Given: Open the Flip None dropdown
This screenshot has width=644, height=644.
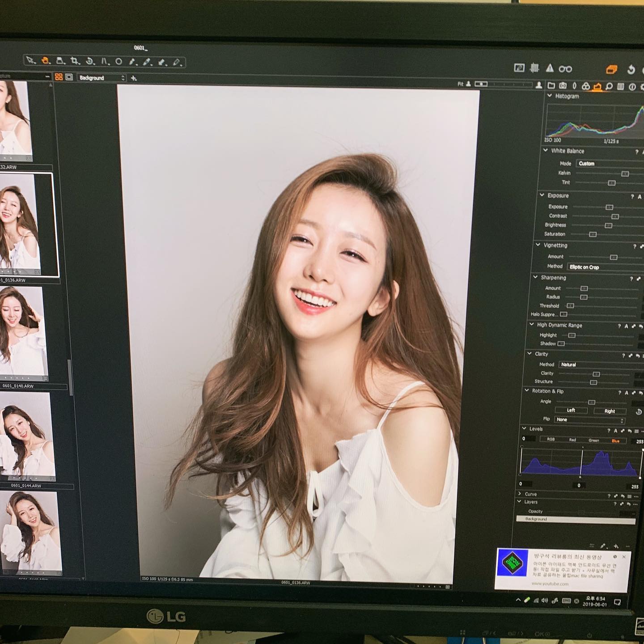Looking at the screenshot, I should pos(589,419).
